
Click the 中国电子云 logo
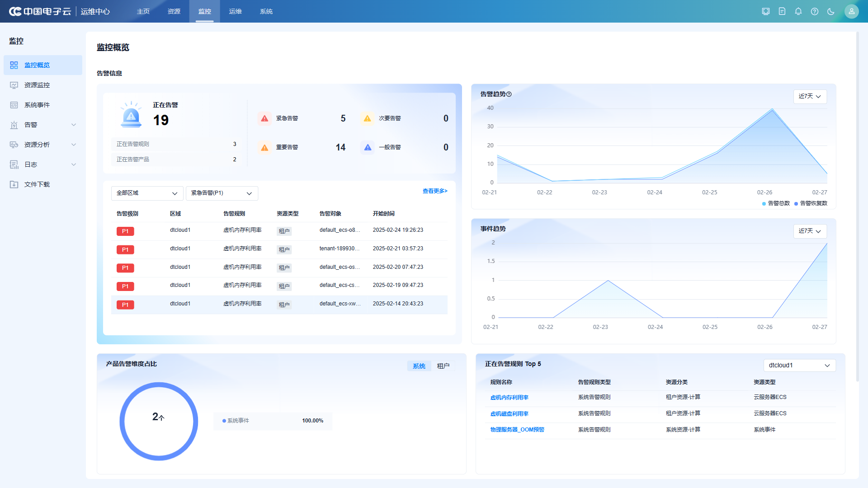point(40,11)
